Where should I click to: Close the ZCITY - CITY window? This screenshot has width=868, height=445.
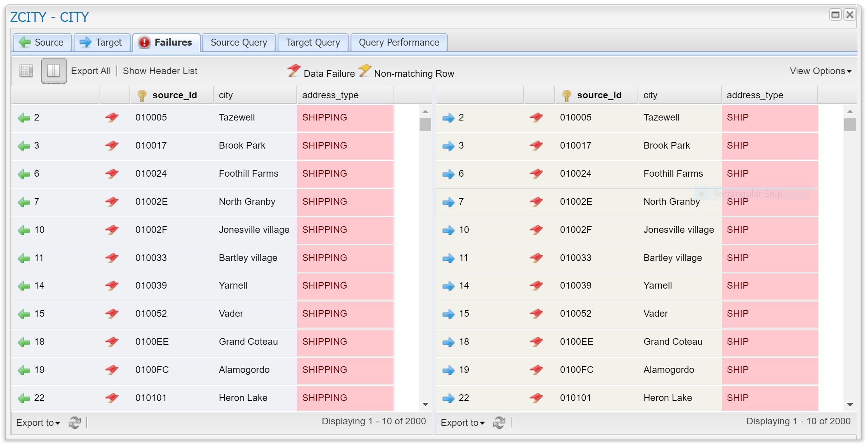coord(850,15)
